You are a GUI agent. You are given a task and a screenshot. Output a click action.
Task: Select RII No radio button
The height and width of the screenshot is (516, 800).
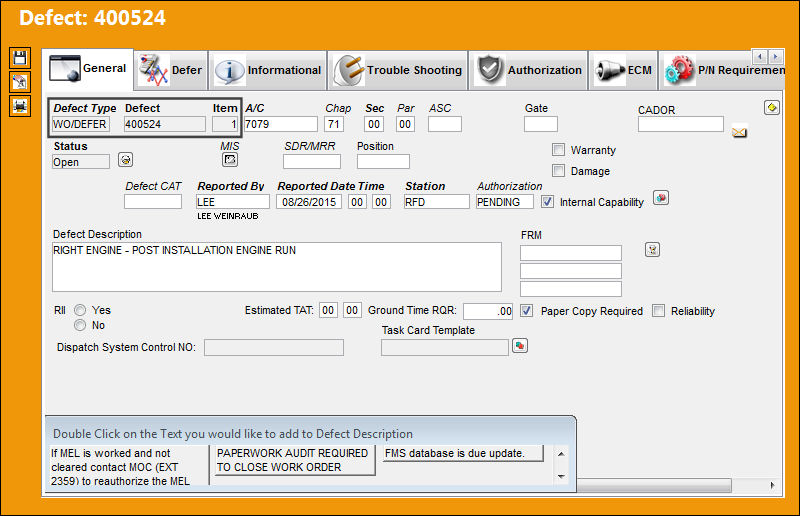tap(80, 325)
